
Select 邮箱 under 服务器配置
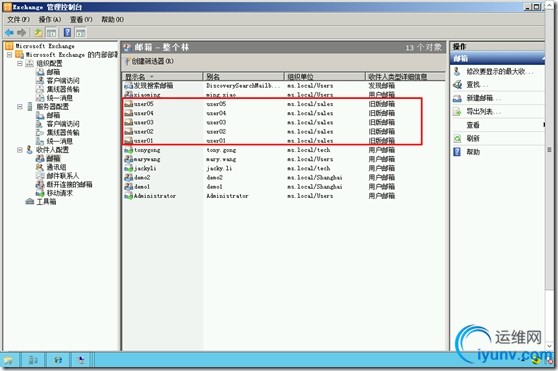tap(53, 115)
